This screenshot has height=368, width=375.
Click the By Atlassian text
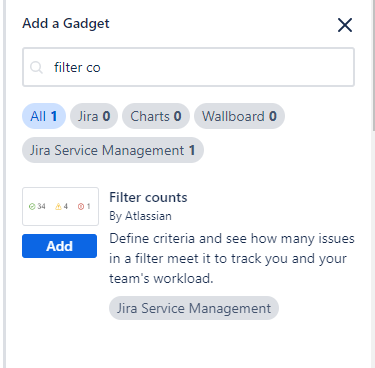pyautogui.click(x=140, y=216)
